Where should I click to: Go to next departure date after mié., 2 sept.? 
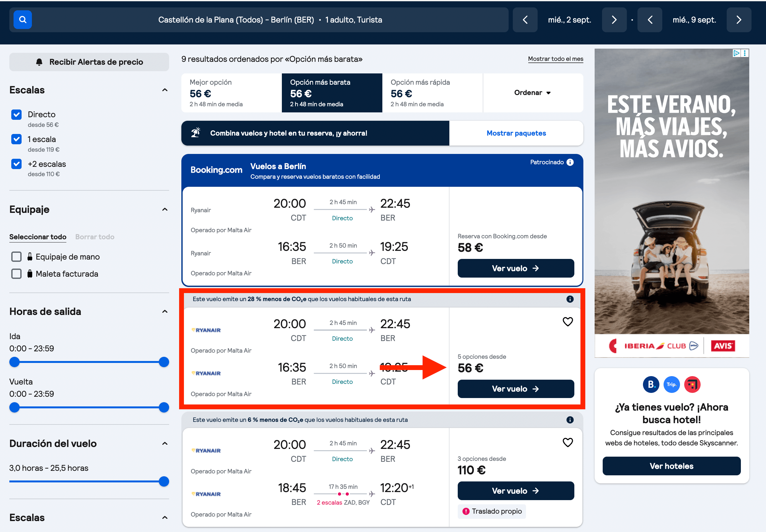(614, 20)
